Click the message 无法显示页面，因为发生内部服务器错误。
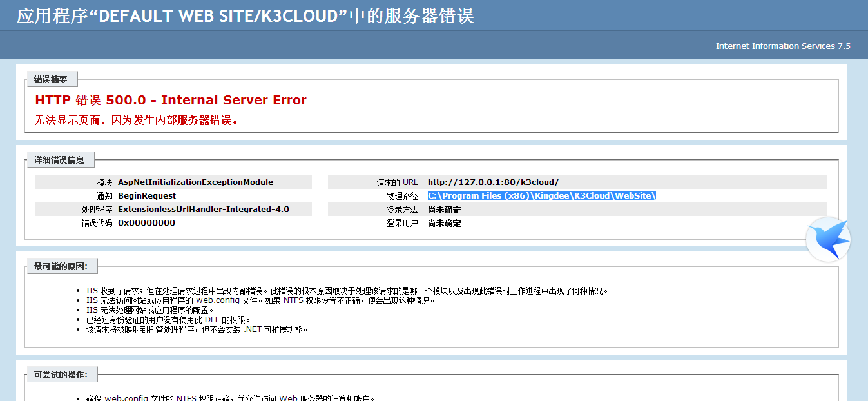This screenshot has height=401, width=868. point(137,120)
